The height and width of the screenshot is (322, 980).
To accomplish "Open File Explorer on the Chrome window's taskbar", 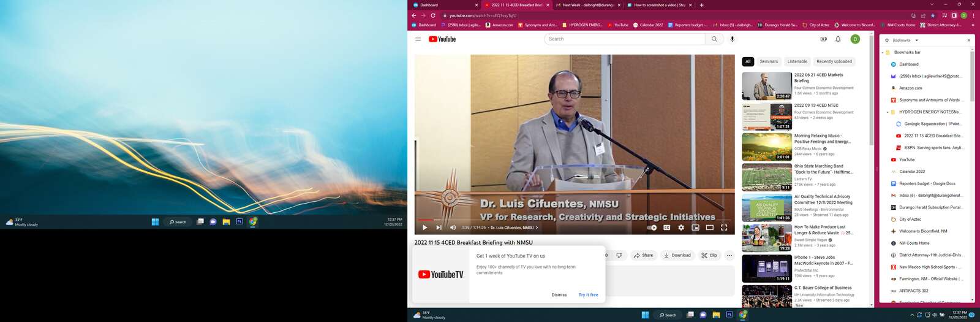I will pyautogui.click(x=716, y=315).
